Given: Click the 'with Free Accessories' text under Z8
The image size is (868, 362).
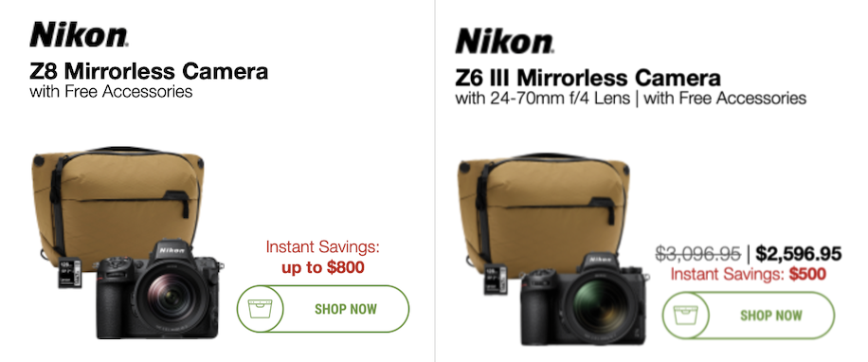Looking at the screenshot, I should (x=111, y=91).
